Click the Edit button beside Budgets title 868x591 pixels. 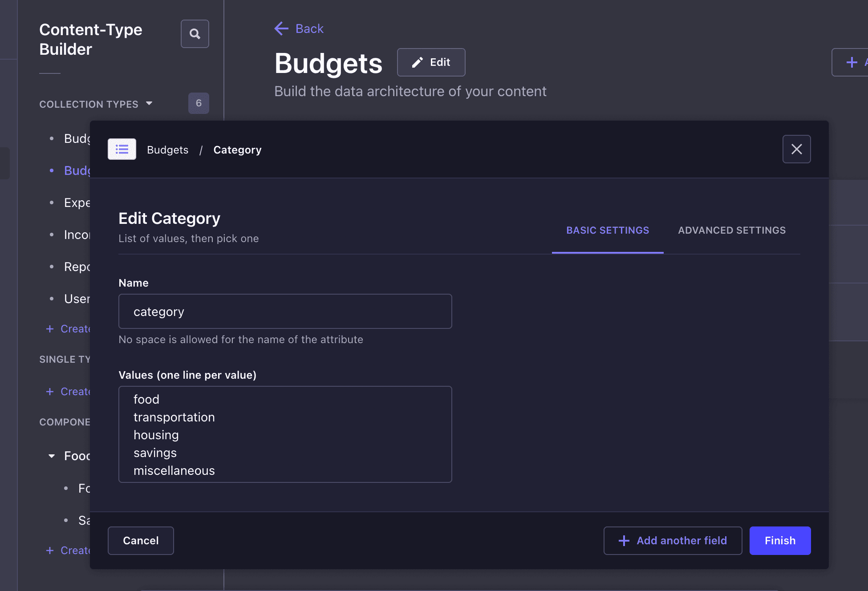[x=431, y=62]
